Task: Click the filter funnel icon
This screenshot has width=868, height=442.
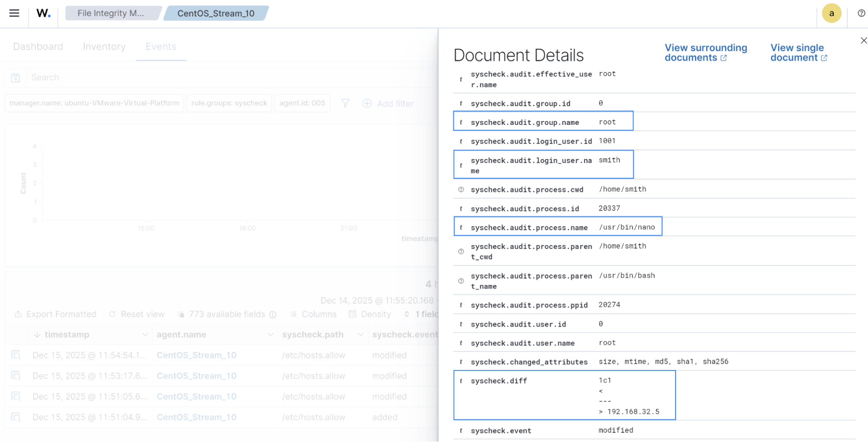Action: coord(345,103)
